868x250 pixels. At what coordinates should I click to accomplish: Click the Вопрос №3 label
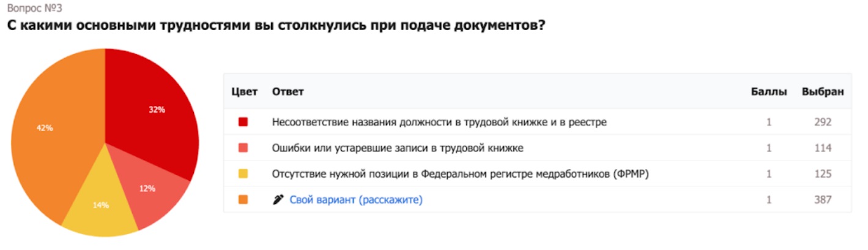pos(34,9)
